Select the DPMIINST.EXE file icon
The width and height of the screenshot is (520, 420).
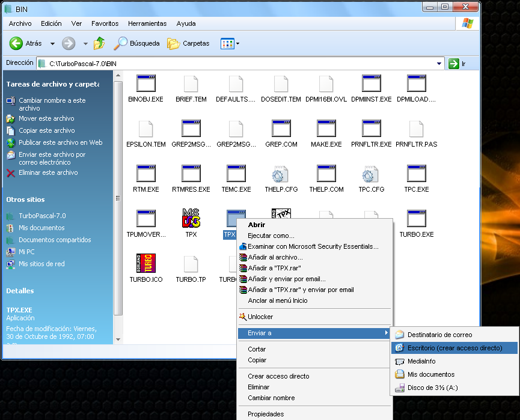click(x=372, y=84)
